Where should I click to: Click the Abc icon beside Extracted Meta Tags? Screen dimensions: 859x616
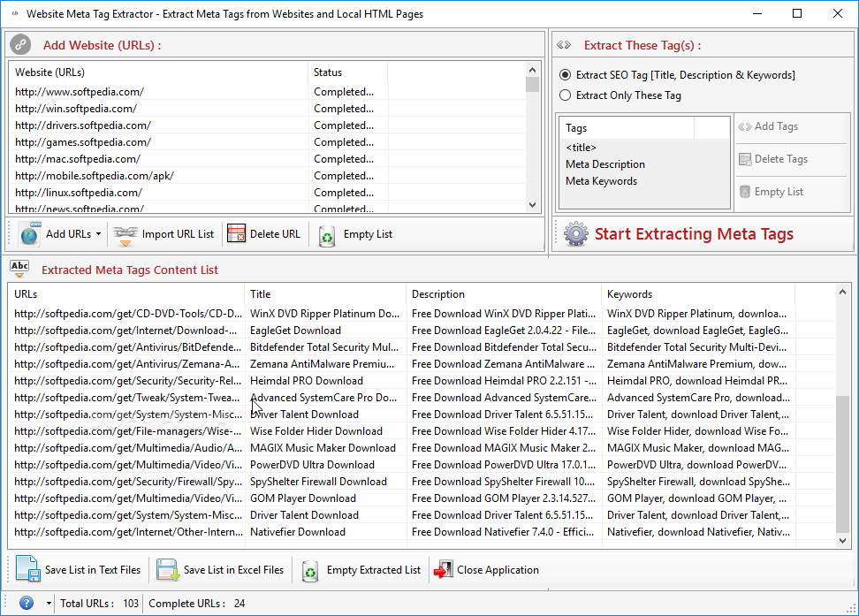point(19,269)
